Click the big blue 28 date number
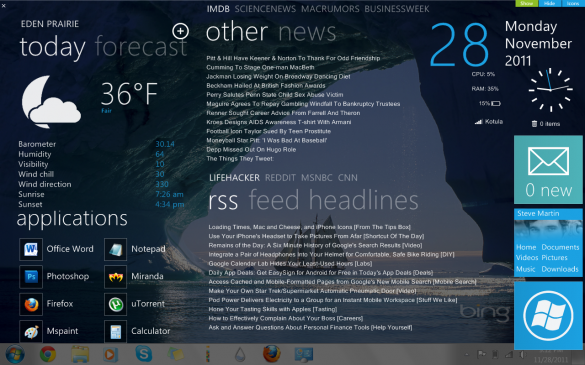Viewport: 585px width, 365px height. click(460, 45)
